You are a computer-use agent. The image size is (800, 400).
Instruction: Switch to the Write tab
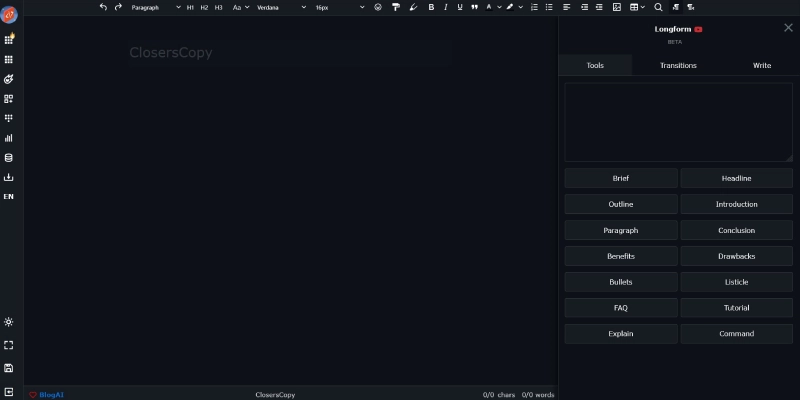coord(762,65)
